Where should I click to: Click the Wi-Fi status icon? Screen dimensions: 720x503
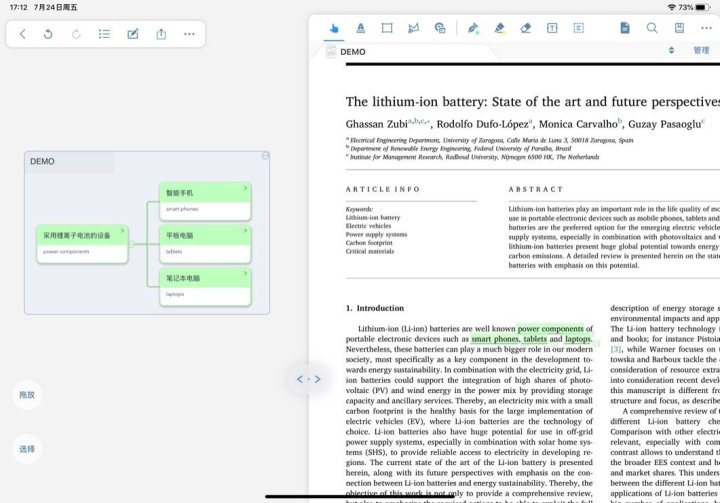(672, 7)
